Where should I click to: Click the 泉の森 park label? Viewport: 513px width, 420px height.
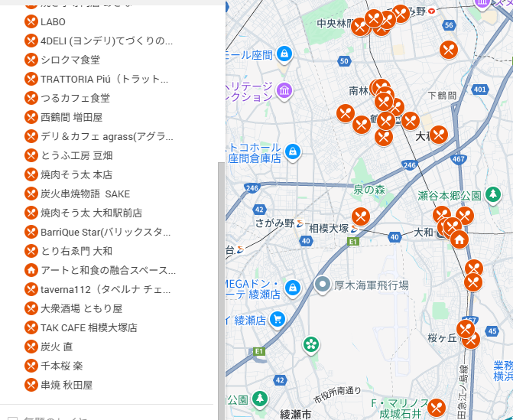[369, 190]
